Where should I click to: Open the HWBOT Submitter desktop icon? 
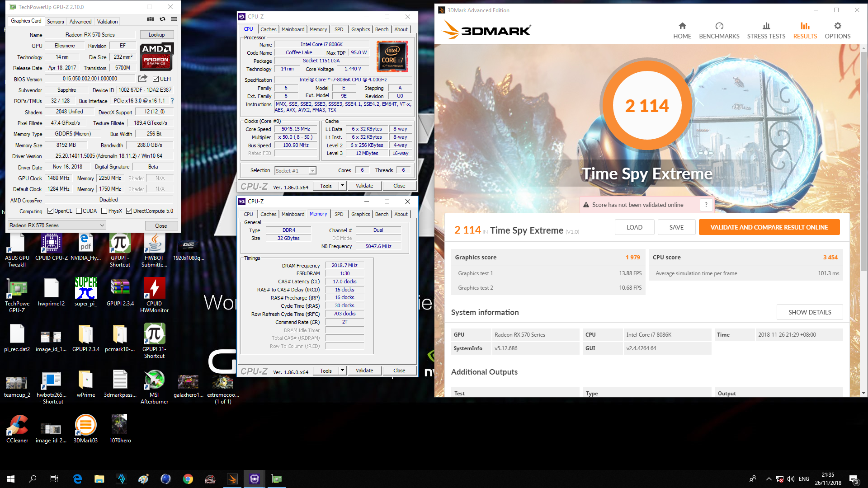coord(154,250)
